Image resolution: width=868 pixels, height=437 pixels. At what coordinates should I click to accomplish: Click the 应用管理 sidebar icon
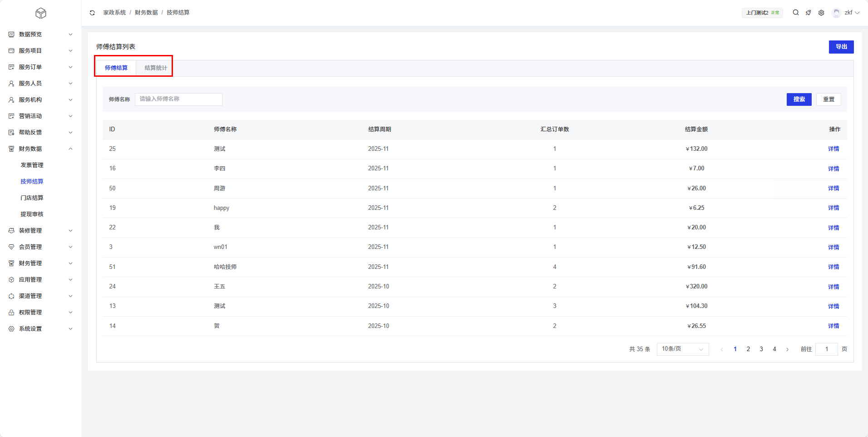pos(11,280)
